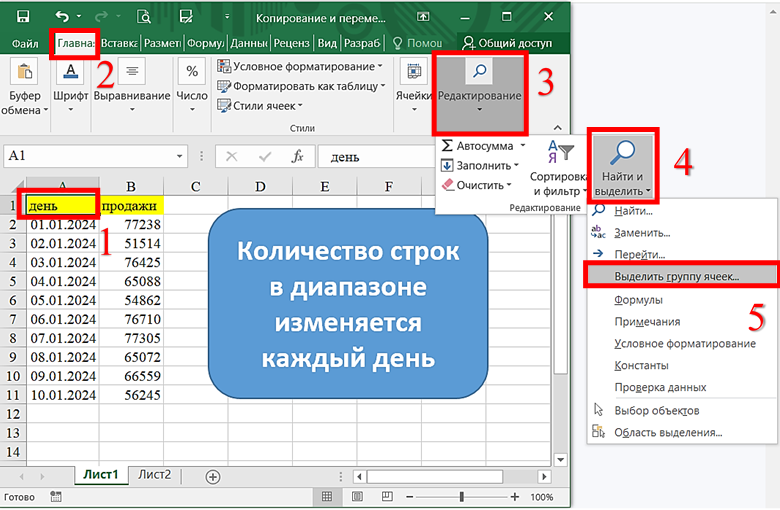Expand the Name Box dropdown arrow
Image resolution: width=780 pixels, height=510 pixels.
tap(179, 156)
